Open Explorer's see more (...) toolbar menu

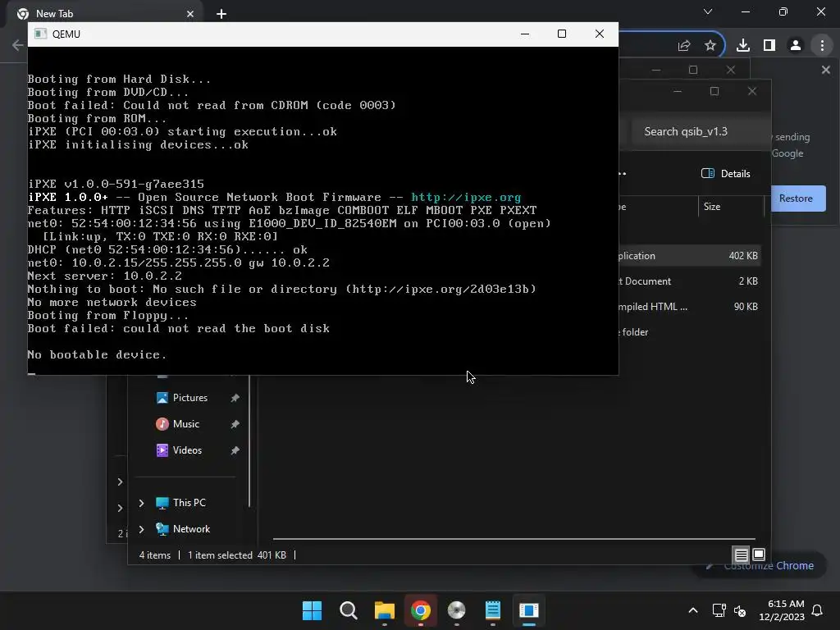click(623, 174)
